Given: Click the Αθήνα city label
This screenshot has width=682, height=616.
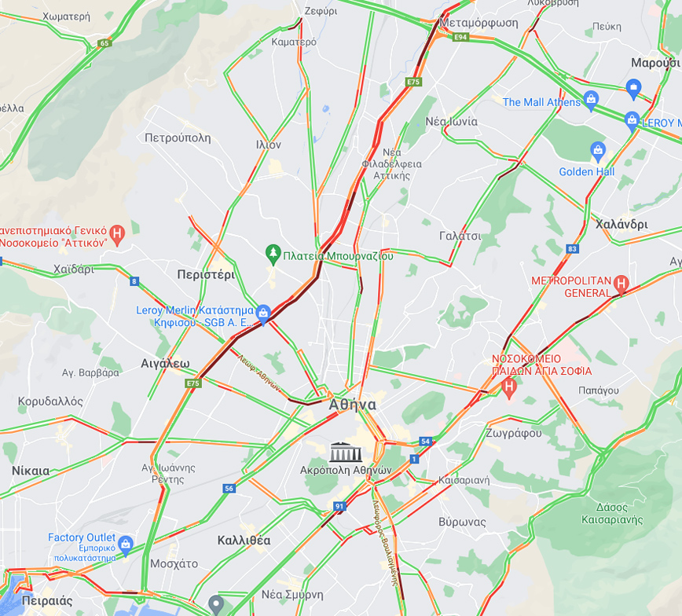Looking at the screenshot, I should point(352,405).
